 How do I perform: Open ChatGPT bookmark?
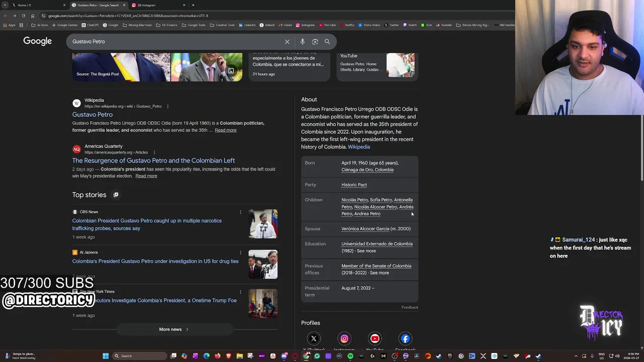click(x=90, y=25)
